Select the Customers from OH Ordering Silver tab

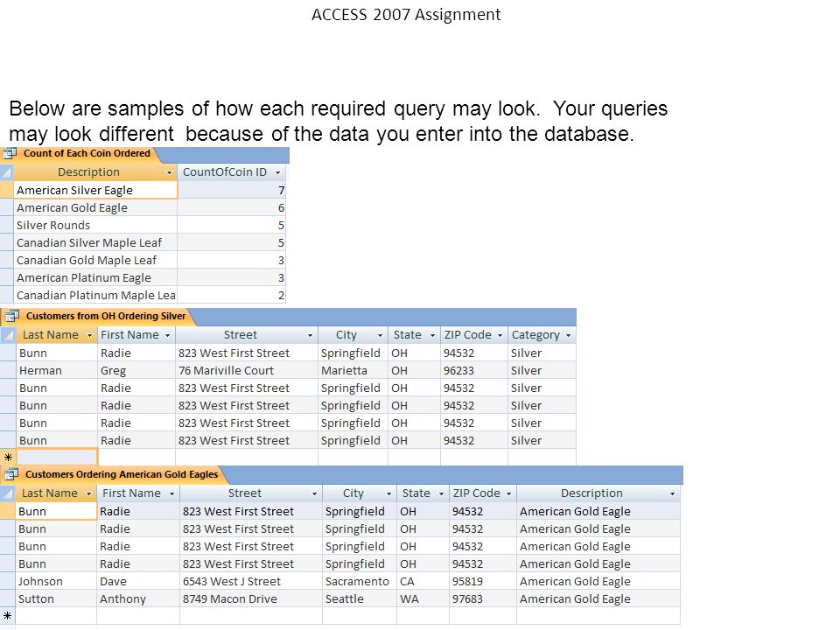tap(106, 316)
